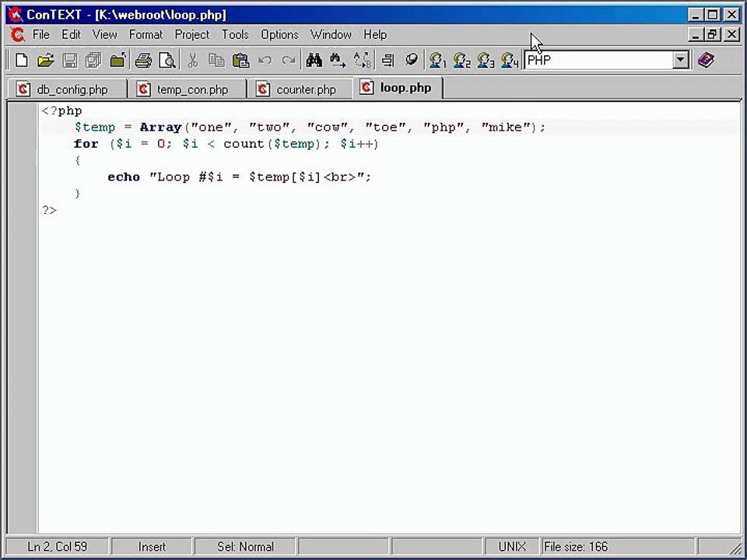This screenshot has width=747, height=560.
Task: Click the Close File toolbar icon
Action: [117, 61]
